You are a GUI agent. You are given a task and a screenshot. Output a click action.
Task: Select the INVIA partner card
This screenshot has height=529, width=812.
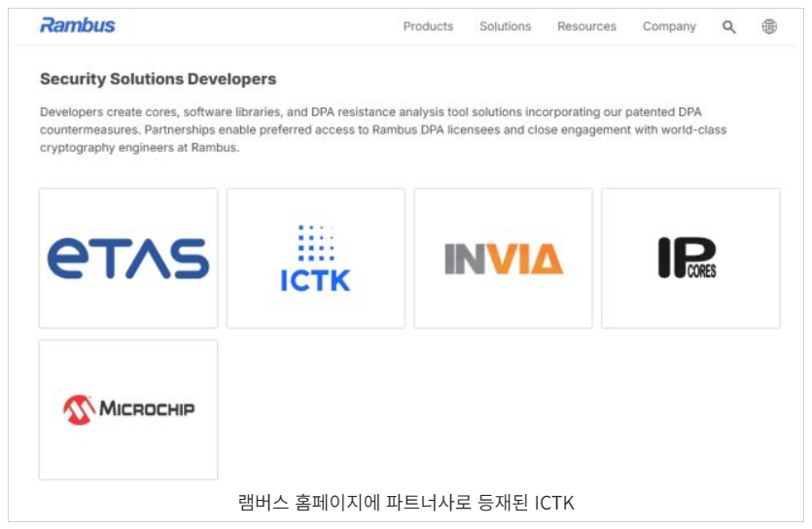(x=504, y=259)
